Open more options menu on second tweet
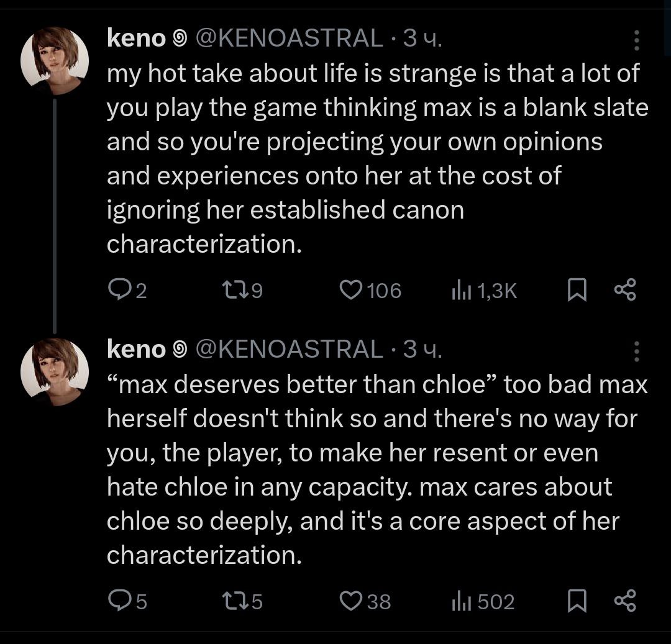Viewport: 671px width, 644px height. [636, 351]
